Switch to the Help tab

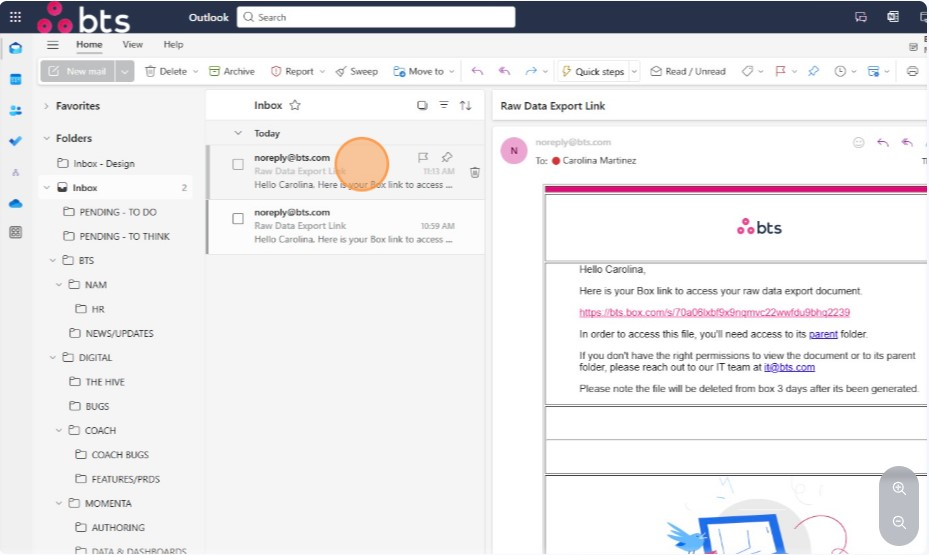click(x=173, y=44)
